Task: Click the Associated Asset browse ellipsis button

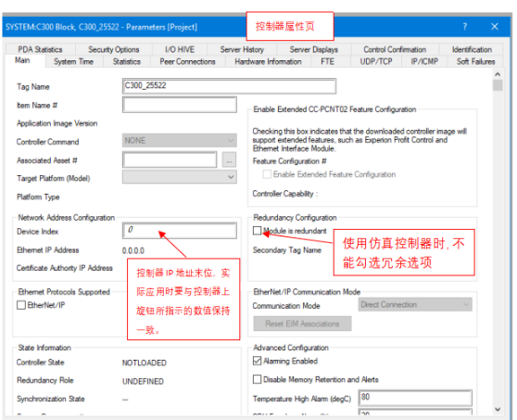Action: [x=229, y=160]
